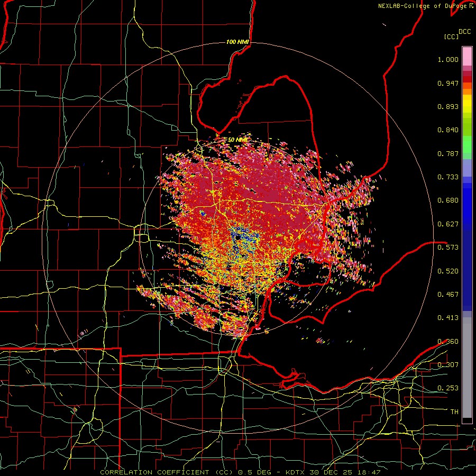Click the Correlation Coefficient KDTX caption

click(240, 472)
